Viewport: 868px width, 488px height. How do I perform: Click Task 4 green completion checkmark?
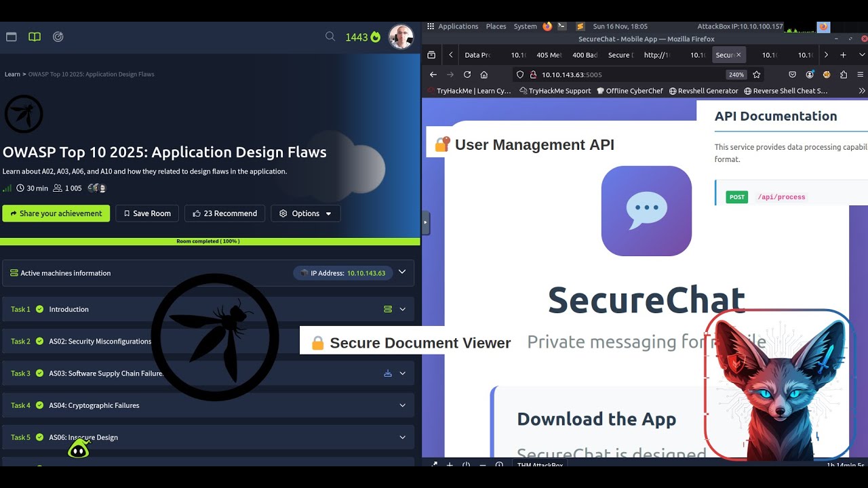[40, 405]
